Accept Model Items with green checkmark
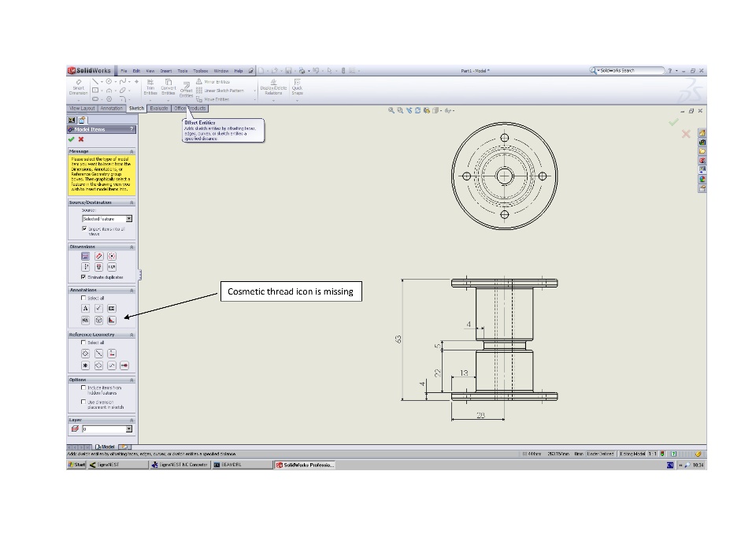 (72, 139)
